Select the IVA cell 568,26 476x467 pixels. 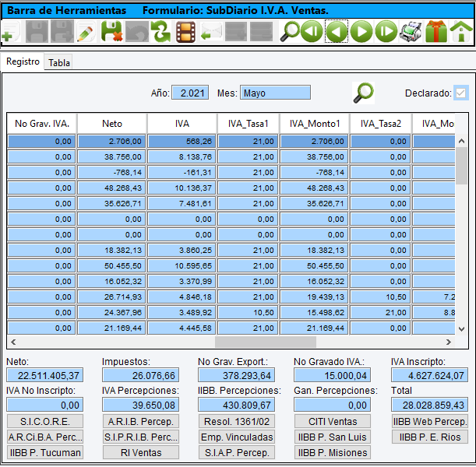(182, 142)
